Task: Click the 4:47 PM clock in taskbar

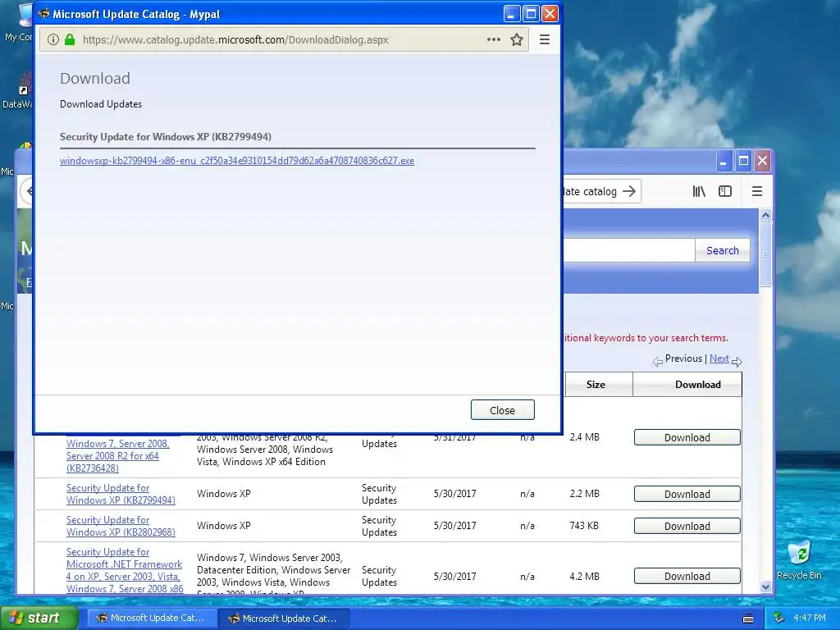Action: click(x=810, y=619)
